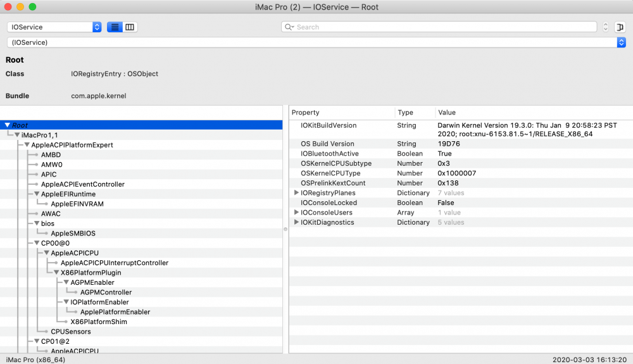Sort by the Value column header

534,113
